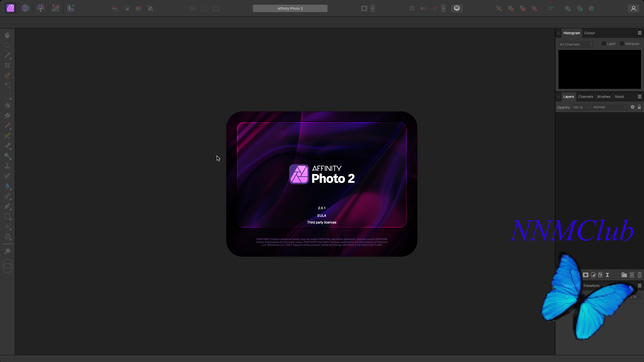This screenshot has height=362, width=644.
Task: Select the Hand view tool
Action: click(7, 35)
